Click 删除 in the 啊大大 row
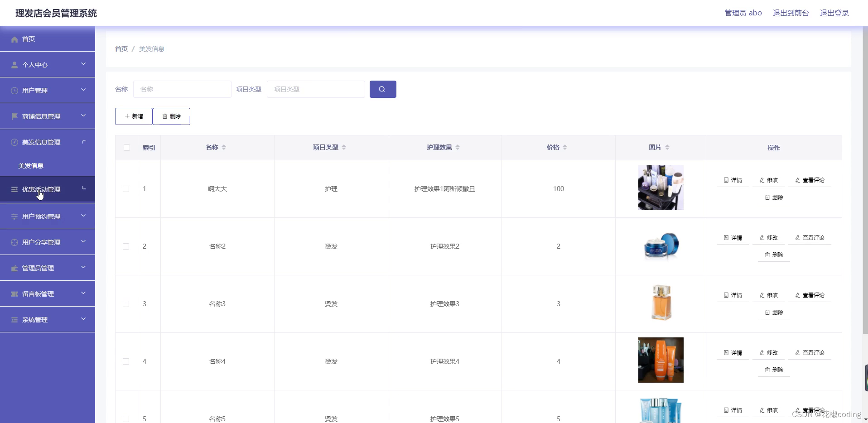Screen dimensions: 868x423 tap(774, 197)
